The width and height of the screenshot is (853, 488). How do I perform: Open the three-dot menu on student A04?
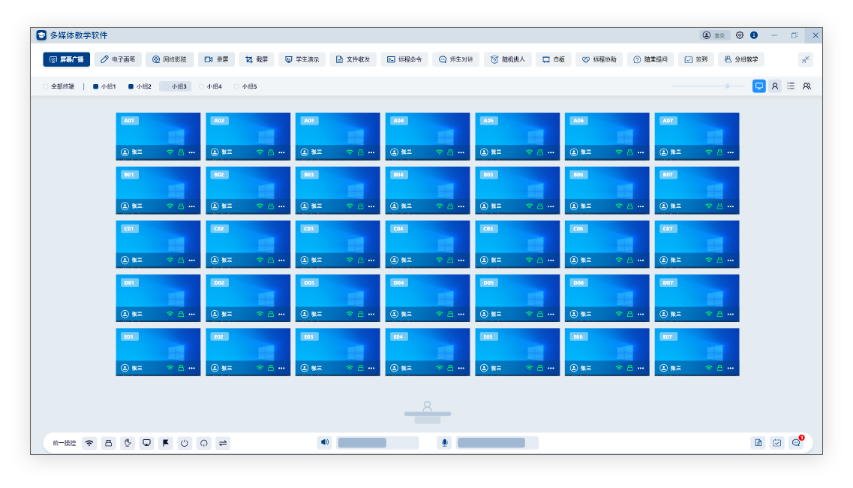[x=461, y=152]
